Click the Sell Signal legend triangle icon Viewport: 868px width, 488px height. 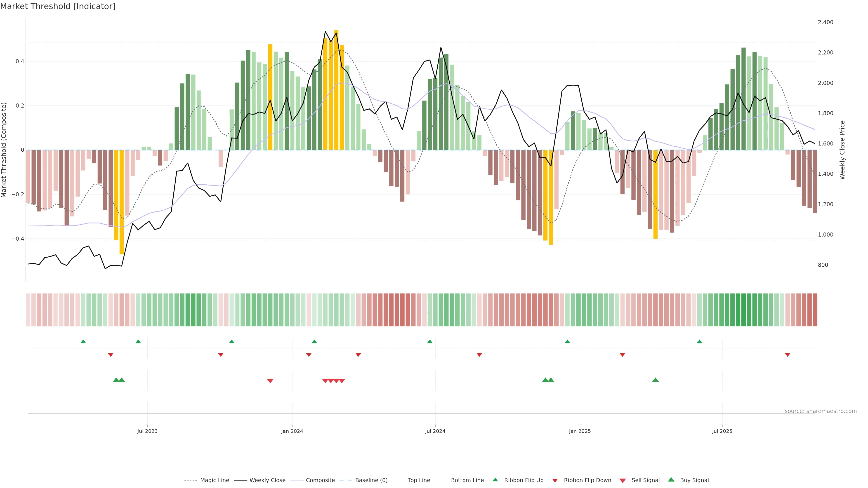point(622,481)
